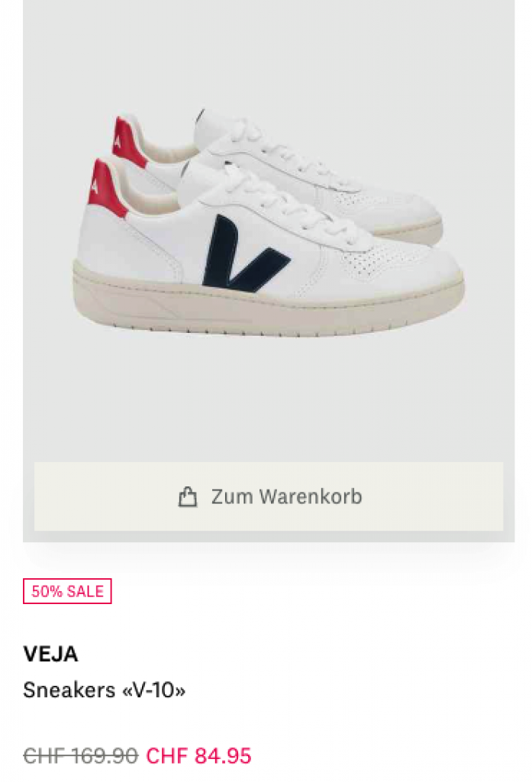Click gray area between sneakers and cart button
532x782 pixels.
point(268,399)
